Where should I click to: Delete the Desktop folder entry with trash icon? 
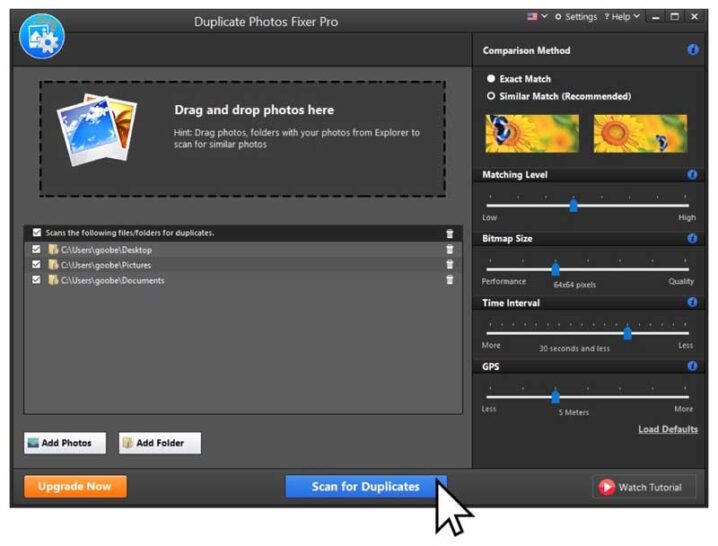450,249
